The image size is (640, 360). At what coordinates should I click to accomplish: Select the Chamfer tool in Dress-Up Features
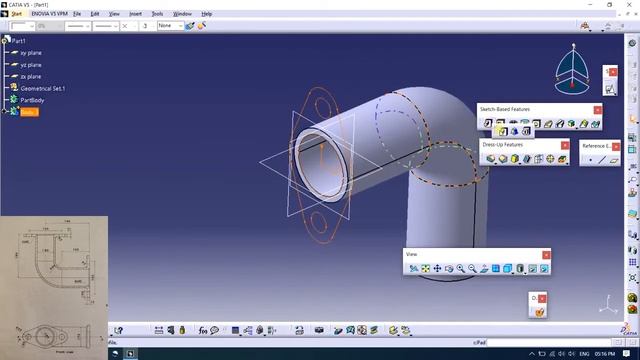pos(503,159)
